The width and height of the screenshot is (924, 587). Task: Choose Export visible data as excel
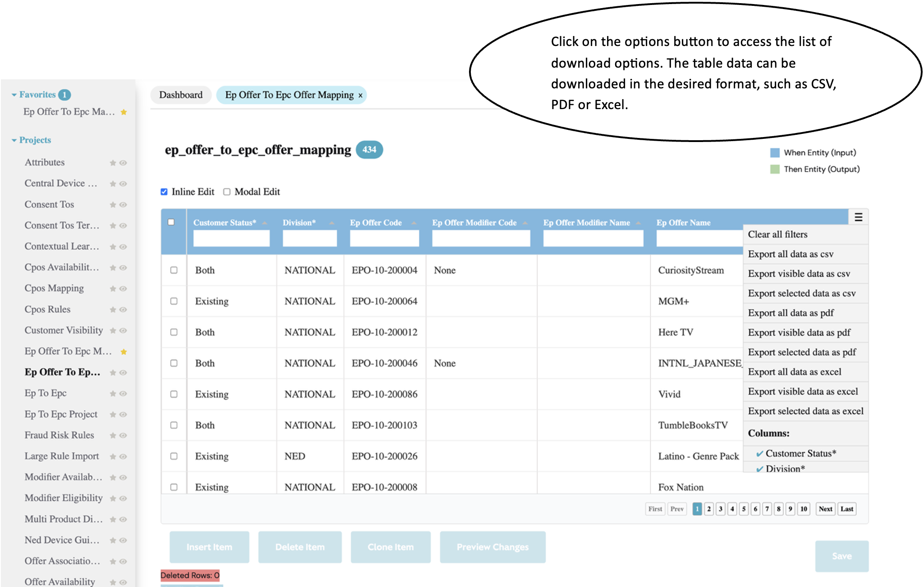click(x=805, y=391)
